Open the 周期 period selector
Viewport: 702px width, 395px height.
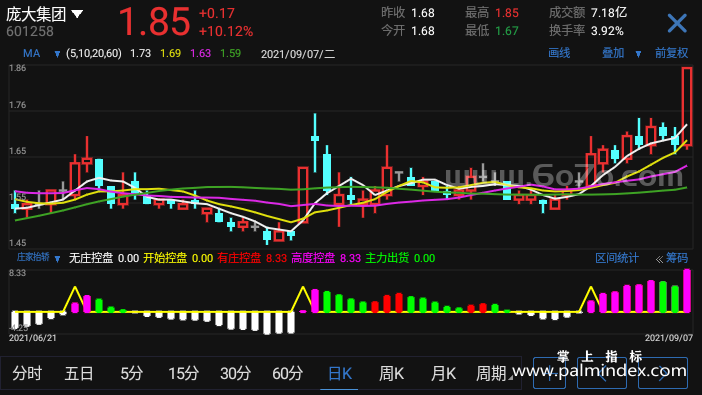[494, 373]
